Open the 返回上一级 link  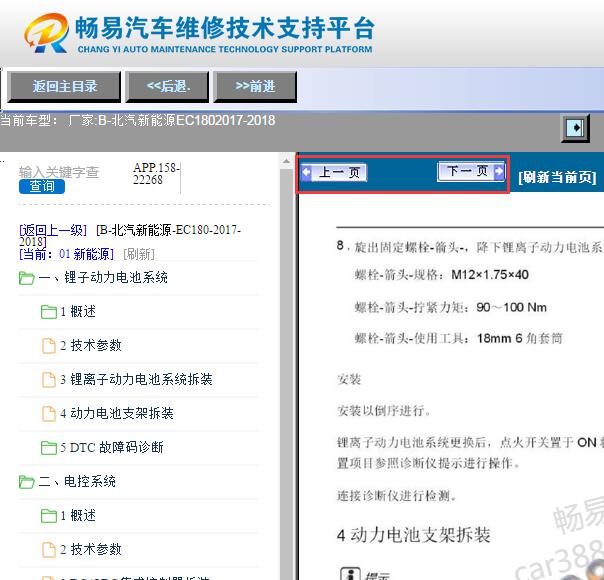pos(53,230)
